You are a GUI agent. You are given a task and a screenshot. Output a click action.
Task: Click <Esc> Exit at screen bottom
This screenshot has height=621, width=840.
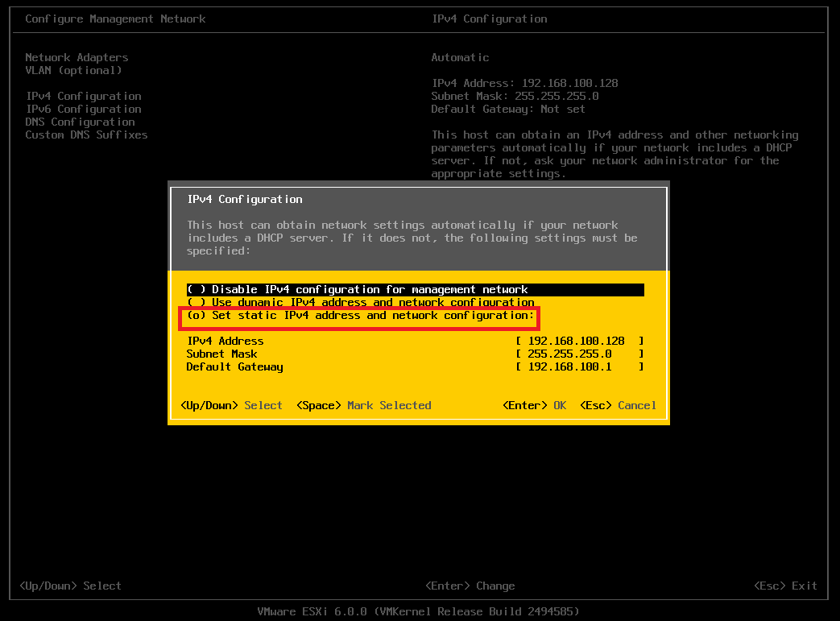click(785, 586)
